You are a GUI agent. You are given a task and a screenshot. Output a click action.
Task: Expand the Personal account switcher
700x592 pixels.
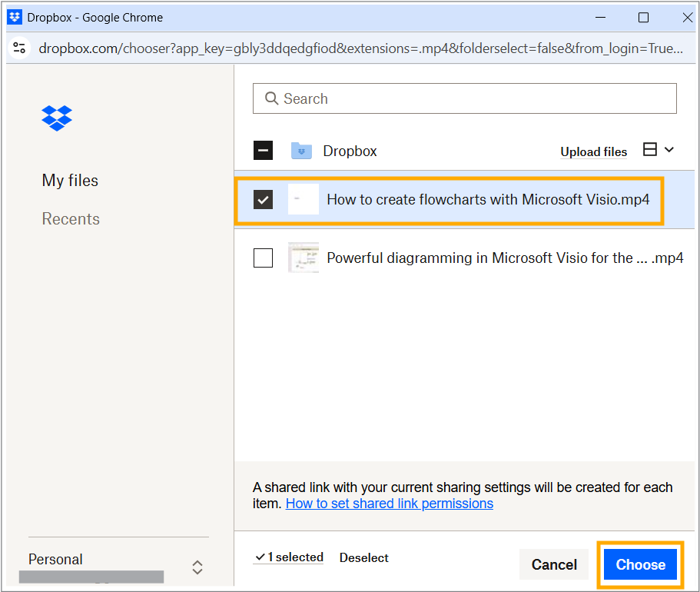197,567
